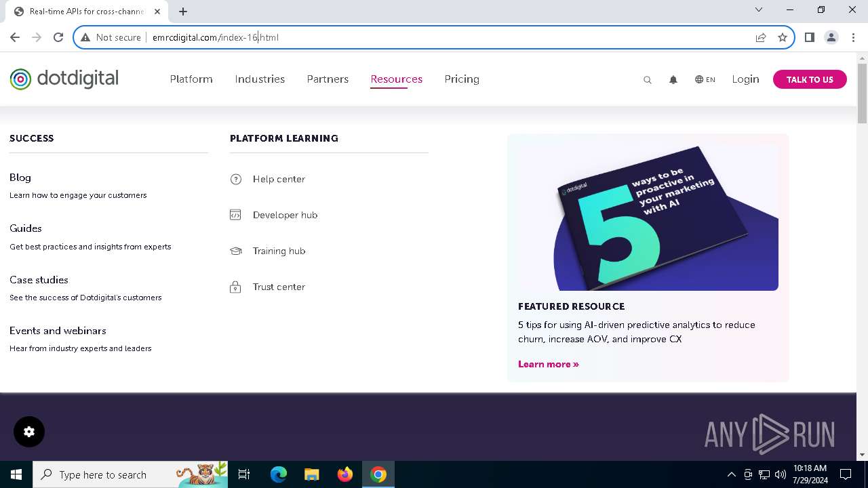The width and height of the screenshot is (868, 488).
Task: Open the Industries menu
Action: pos(260,79)
